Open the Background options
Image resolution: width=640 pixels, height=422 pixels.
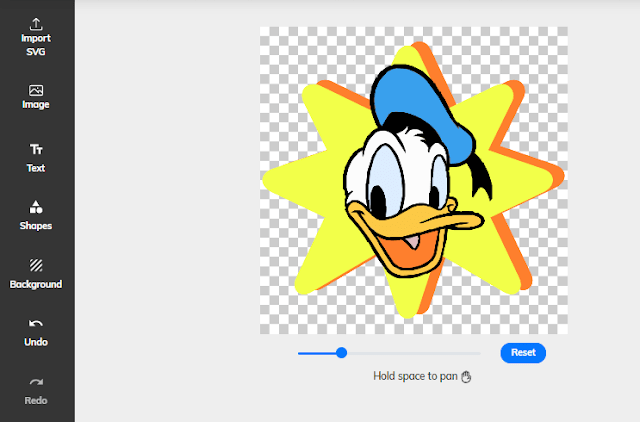click(x=36, y=274)
